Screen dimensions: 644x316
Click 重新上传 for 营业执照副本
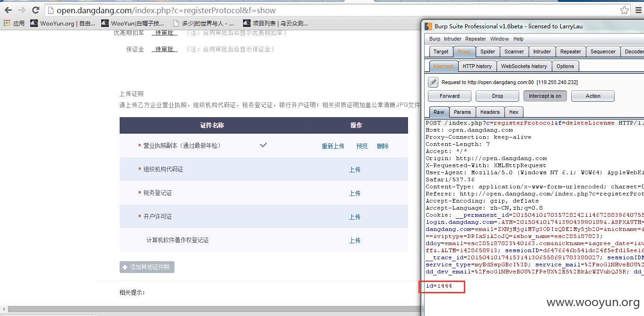point(333,146)
